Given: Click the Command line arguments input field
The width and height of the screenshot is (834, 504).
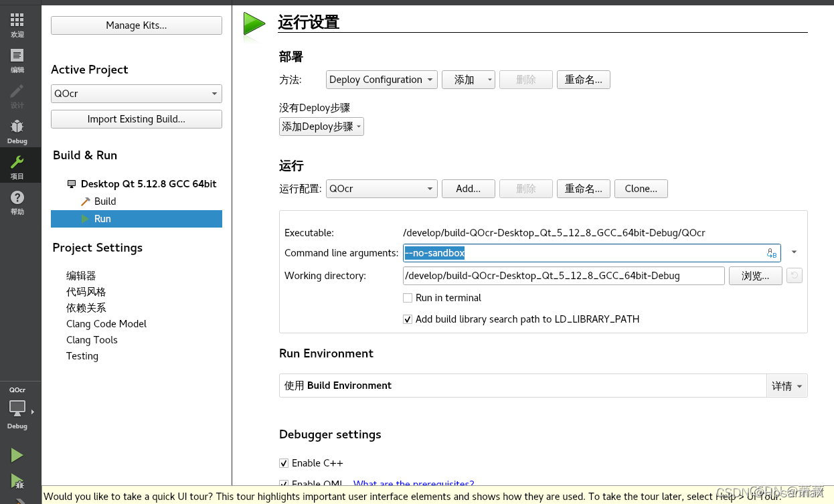Looking at the screenshot, I should [x=589, y=253].
